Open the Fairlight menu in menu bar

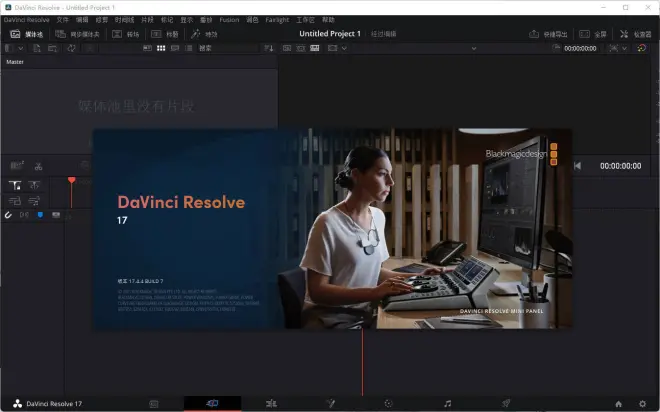coord(277,19)
